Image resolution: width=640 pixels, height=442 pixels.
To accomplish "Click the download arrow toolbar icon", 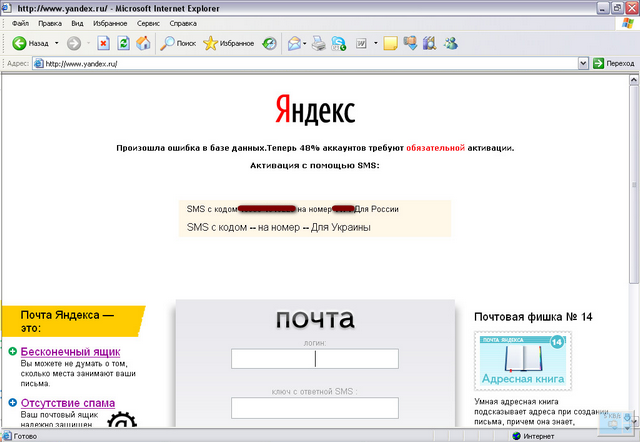I will [x=411, y=43].
